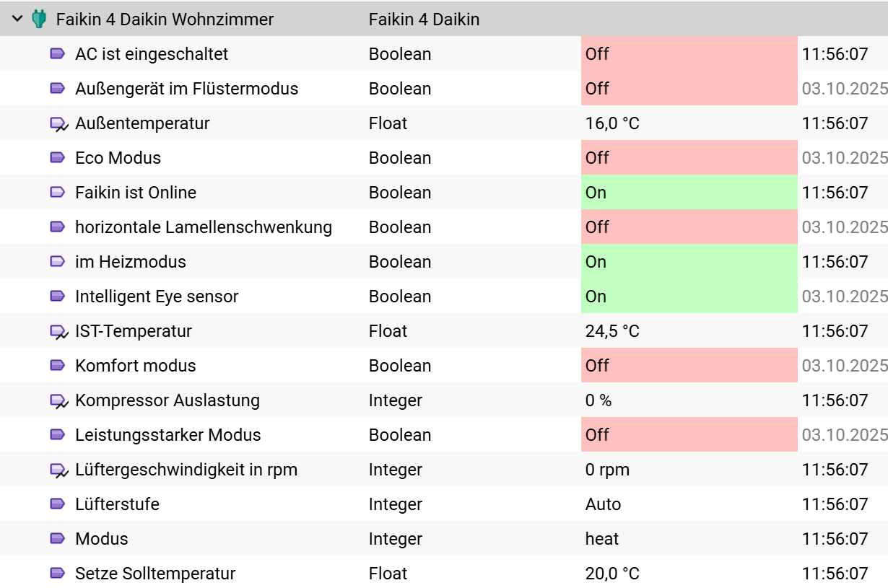Click the Modus heat value

click(x=602, y=539)
